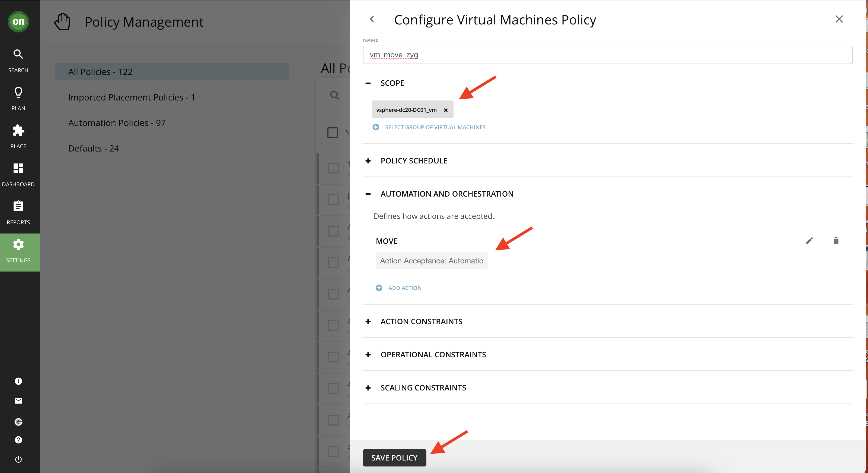Expand the SCALING CONSTRAINTS section
This screenshot has height=473, width=868.
[x=368, y=388]
